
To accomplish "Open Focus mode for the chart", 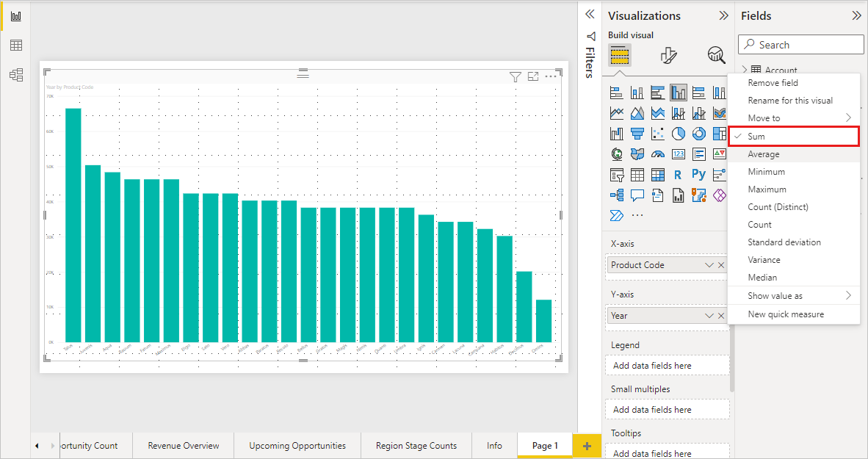I will coord(533,76).
